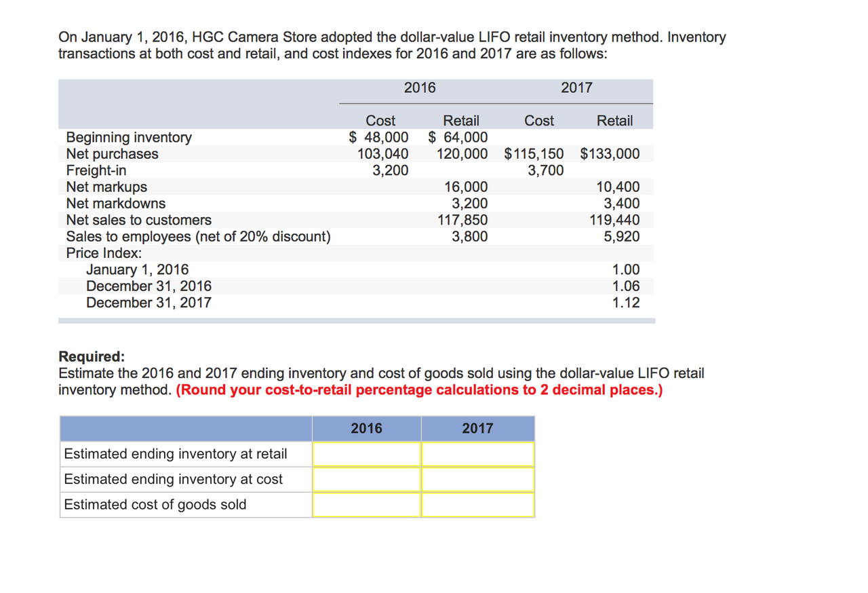Click the 1.06 price index value
Viewport: 868px width, 593px height.
pos(626,286)
